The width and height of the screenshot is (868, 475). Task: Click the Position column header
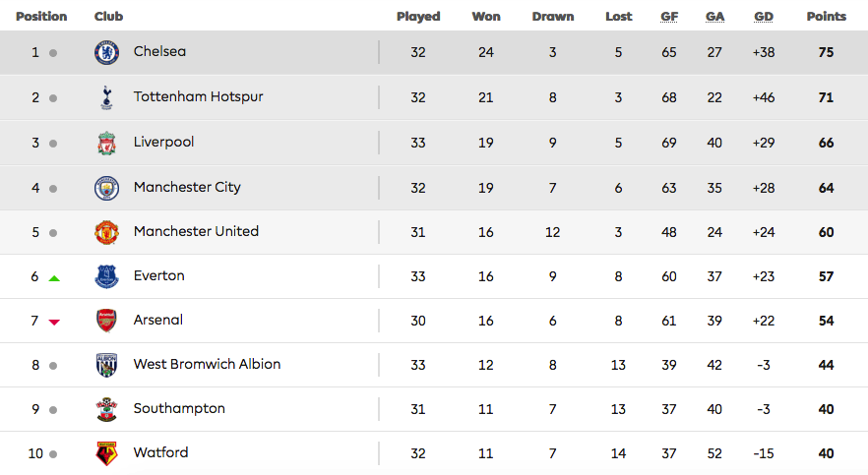tap(41, 17)
